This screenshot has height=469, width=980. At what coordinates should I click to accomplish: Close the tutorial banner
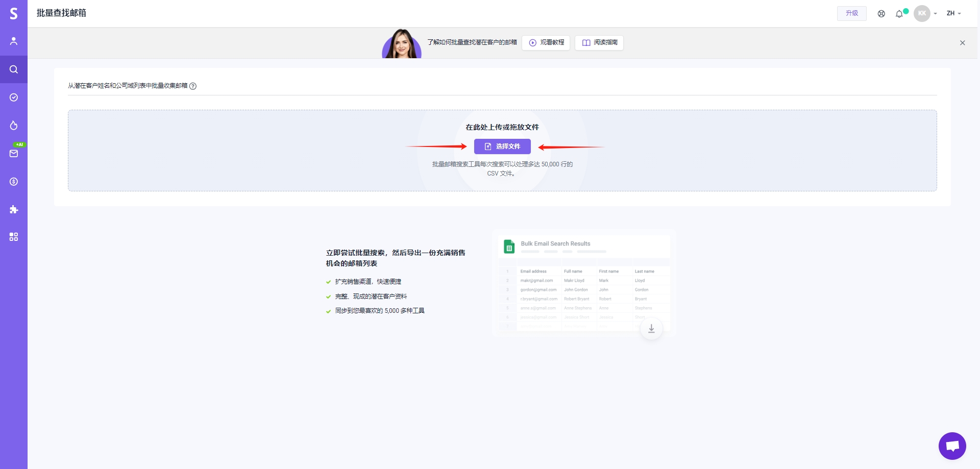click(x=962, y=43)
